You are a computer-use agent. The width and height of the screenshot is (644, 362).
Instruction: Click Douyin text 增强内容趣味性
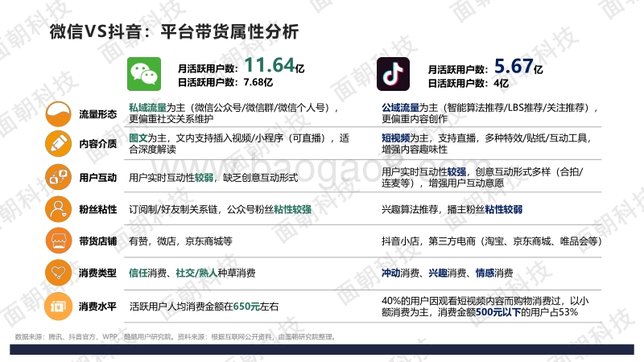click(x=415, y=150)
